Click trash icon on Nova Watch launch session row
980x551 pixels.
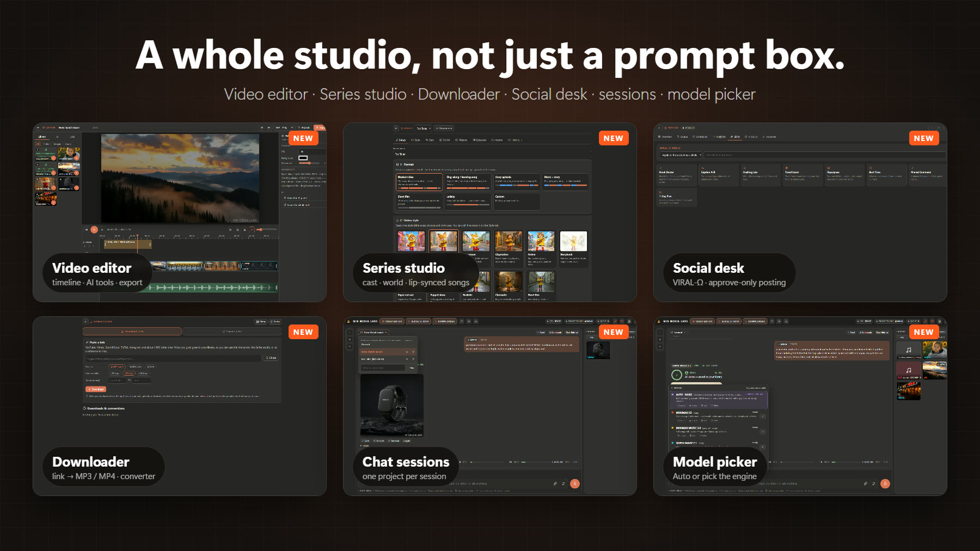(x=413, y=352)
